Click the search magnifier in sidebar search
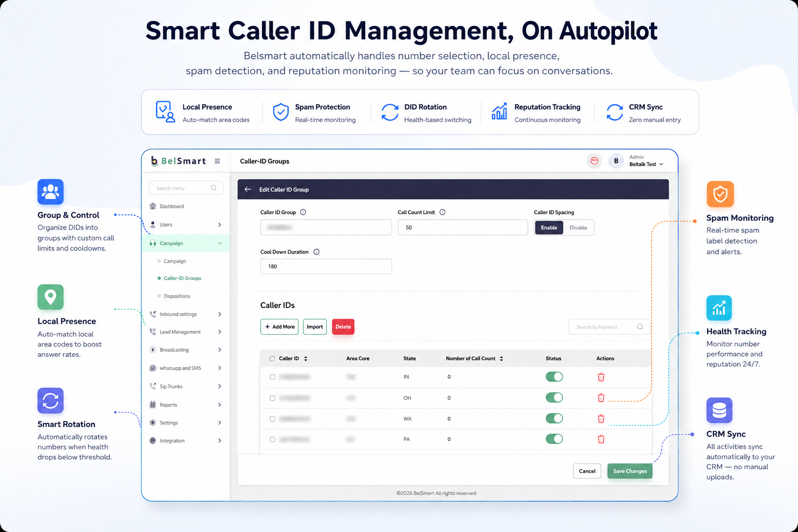The image size is (798, 532). tap(214, 188)
